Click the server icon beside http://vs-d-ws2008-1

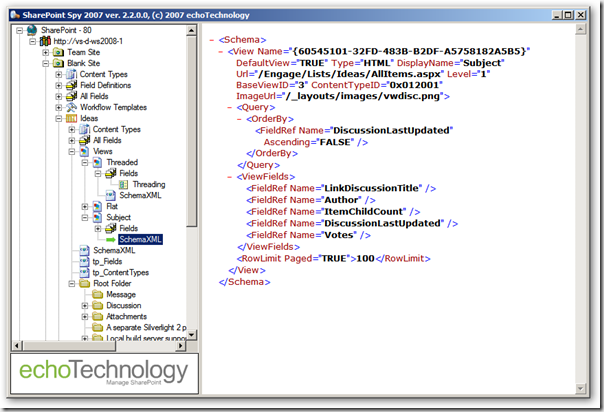45,41
